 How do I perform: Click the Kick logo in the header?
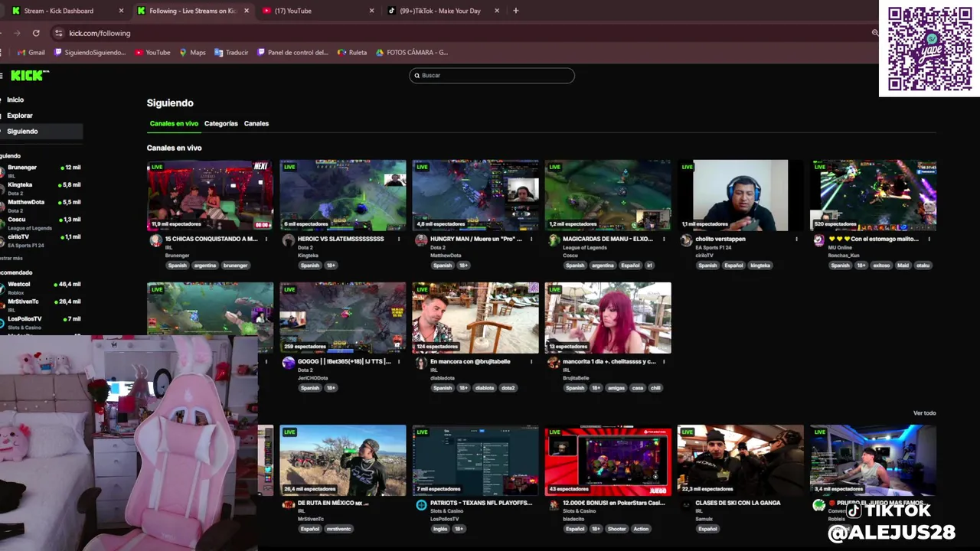coord(30,75)
